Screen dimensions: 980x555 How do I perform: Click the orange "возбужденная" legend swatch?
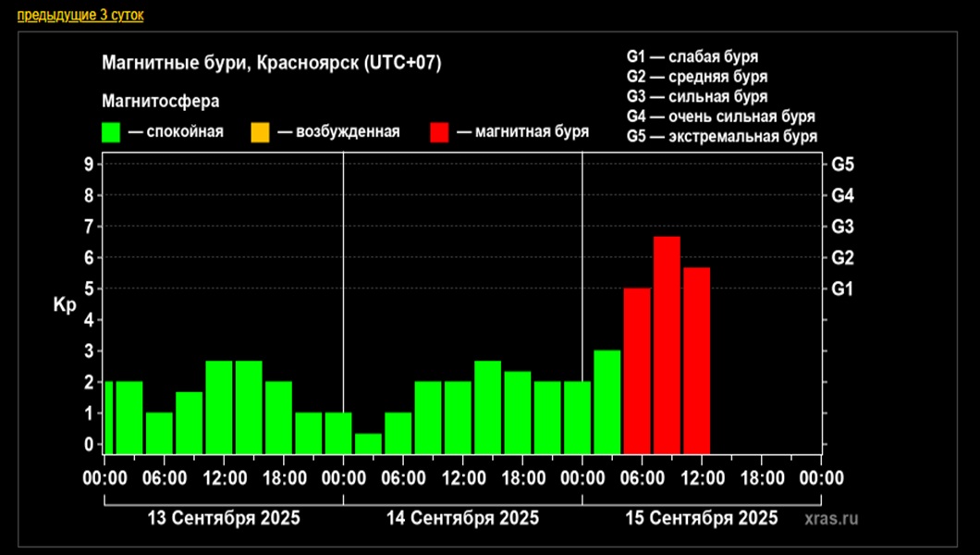260,132
